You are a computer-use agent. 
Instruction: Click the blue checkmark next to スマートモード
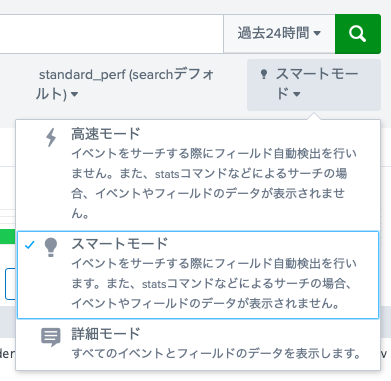tap(30, 245)
